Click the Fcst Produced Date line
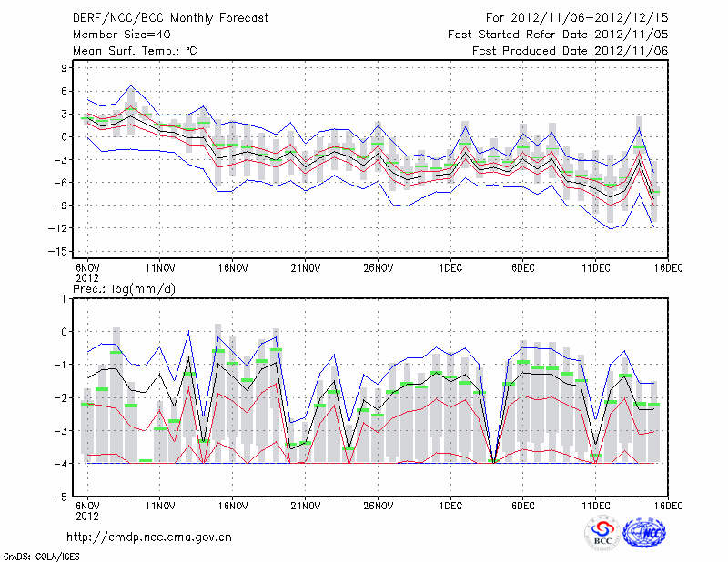This screenshot has width=728, height=562. (570, 51)
